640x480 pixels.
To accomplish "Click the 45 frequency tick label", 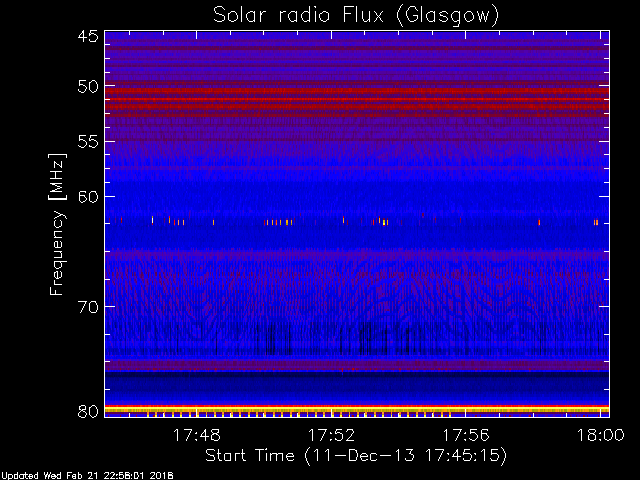I will [x=88, y=36].
